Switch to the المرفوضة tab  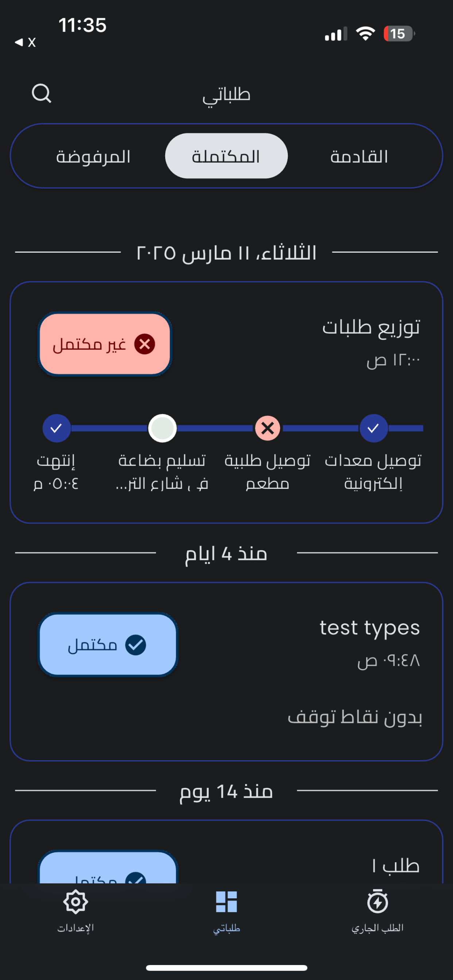pyautogui.click(x=93, y=156)
